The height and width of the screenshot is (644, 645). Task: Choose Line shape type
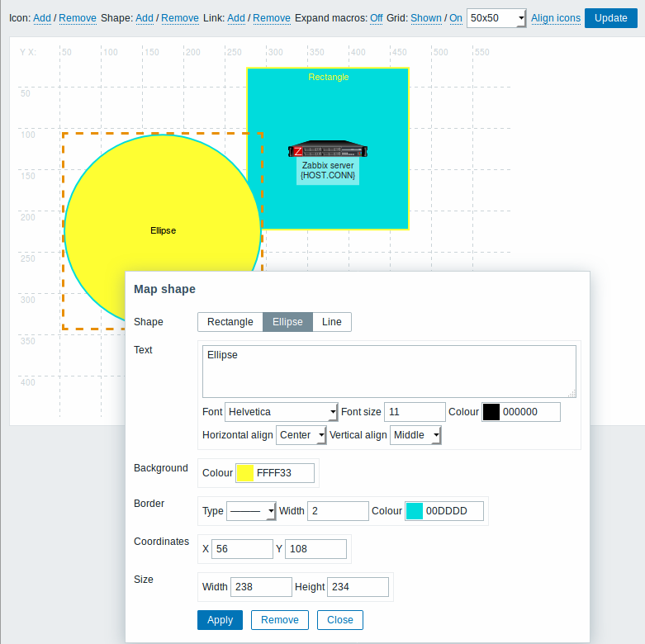pos(331,322)
